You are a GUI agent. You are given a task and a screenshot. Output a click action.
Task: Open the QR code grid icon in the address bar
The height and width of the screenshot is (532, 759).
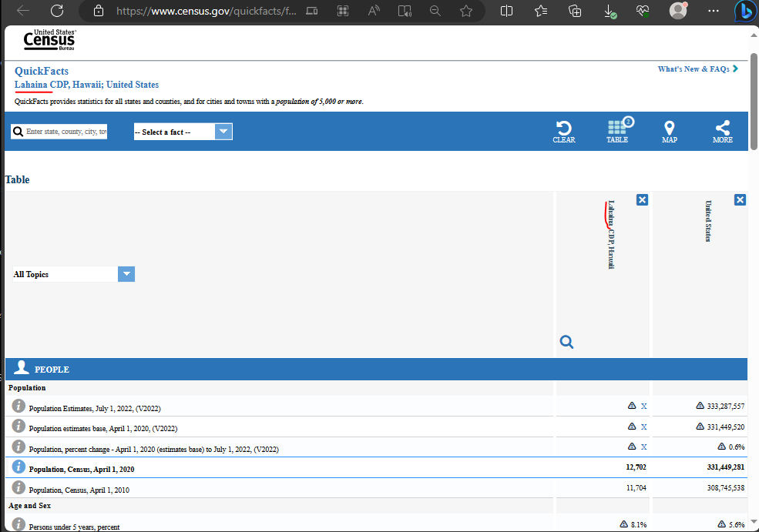[343, 11]
